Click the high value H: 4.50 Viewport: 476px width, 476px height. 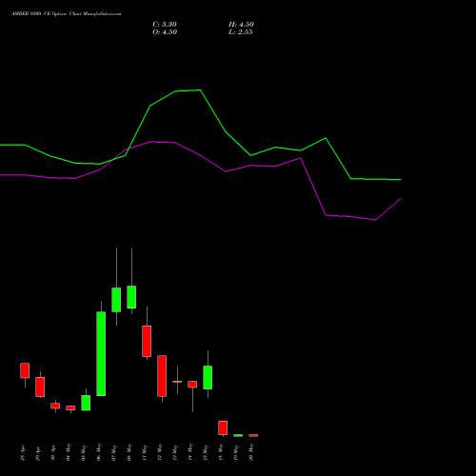point(241,25)
